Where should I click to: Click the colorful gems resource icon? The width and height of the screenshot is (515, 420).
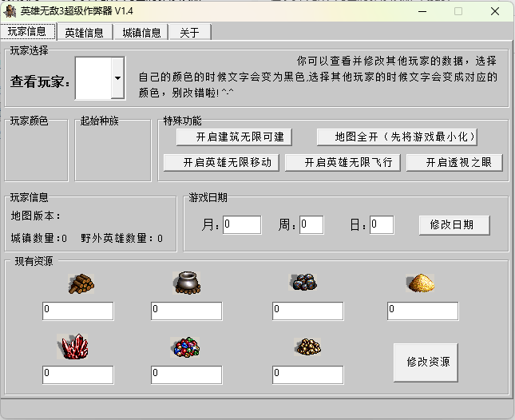[x=186, y=347]
